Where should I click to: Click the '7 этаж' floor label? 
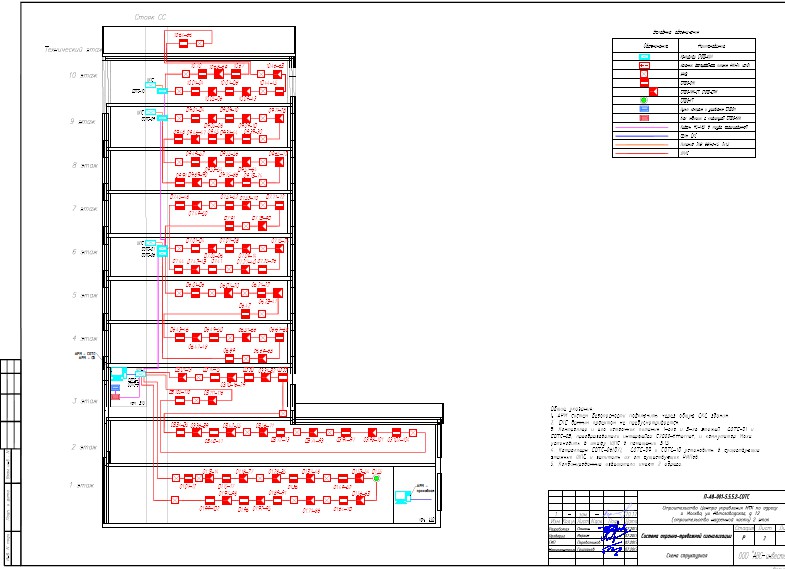coord(84,208)
